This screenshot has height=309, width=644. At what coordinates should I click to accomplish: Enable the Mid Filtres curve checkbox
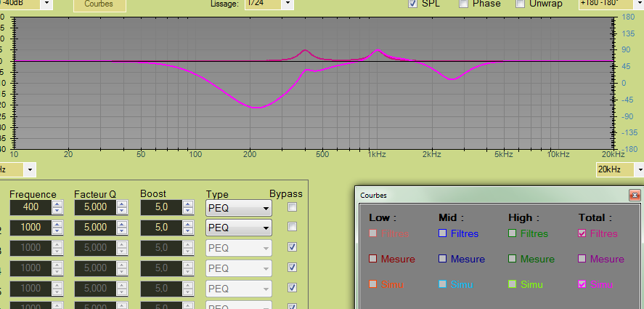pos(442,233)
